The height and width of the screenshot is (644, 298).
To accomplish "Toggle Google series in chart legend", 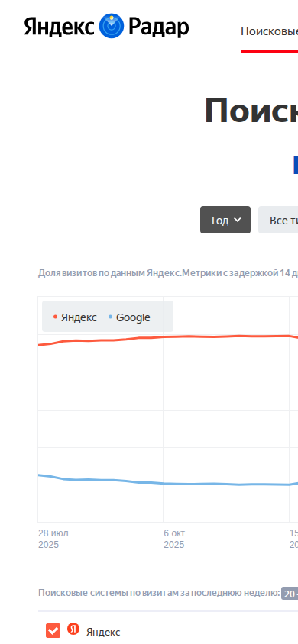I will coord(129,317).
